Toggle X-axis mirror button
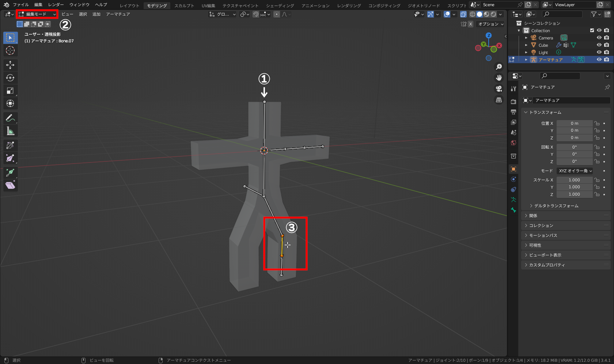Image resolution: width=614 pixels, height=364 pixels. pyautogui.click(x=470, y=24)
